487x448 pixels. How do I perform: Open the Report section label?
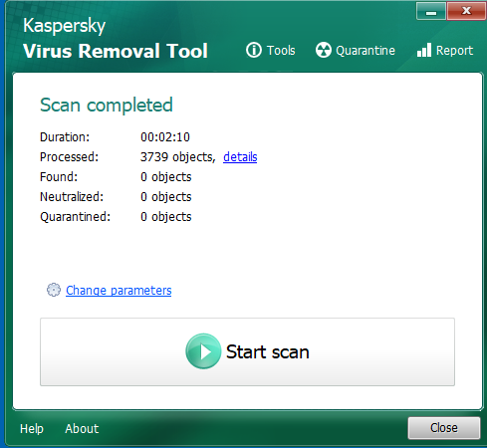[x=454, y=51]
